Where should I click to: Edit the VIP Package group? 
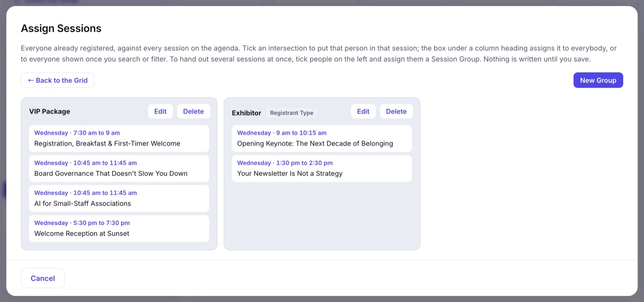click(x=161, y=111)
